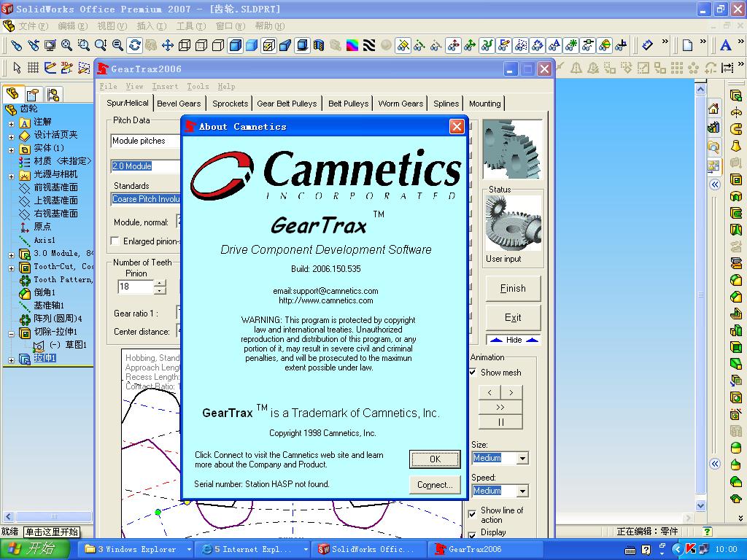Select 前视基准面 in the feature tree
747x560 pixels.
click(55, 187)
